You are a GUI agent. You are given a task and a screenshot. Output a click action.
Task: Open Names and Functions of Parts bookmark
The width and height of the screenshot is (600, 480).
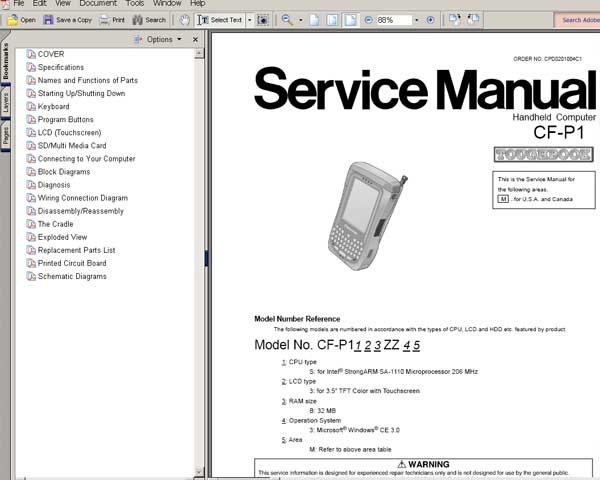[88, 80]
